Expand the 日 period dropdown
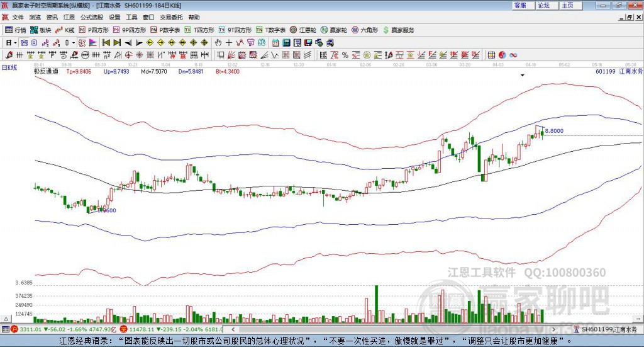Viewport: 644px width, 347px height. (x=15, y=43)
